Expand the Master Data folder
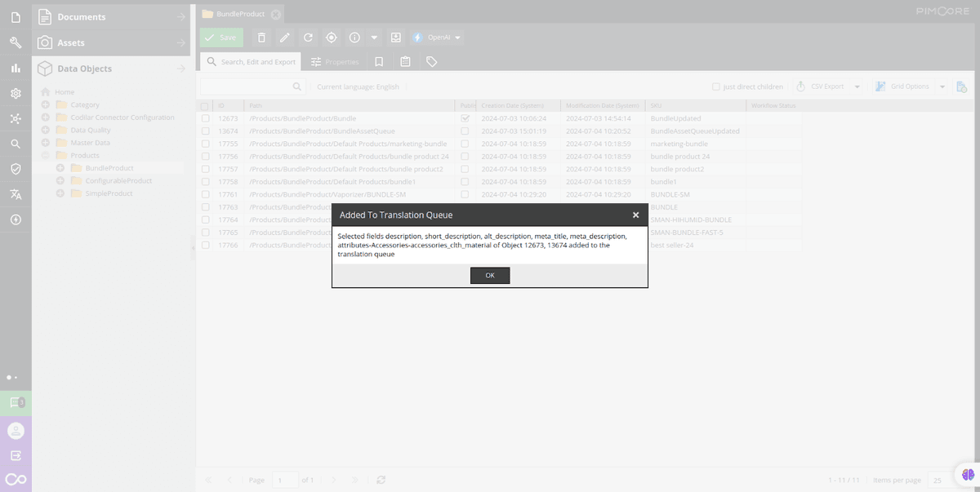 click(46, 143)
